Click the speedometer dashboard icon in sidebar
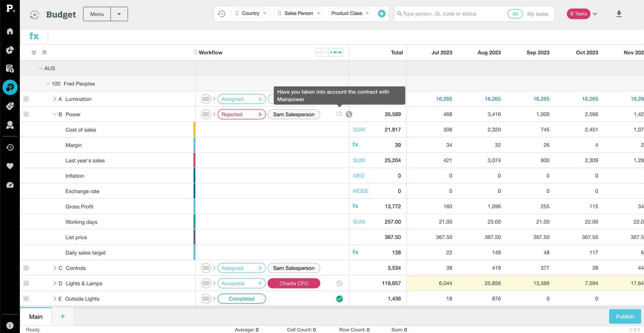The width and height of the screenshot is (644, 333). [10, 185]
